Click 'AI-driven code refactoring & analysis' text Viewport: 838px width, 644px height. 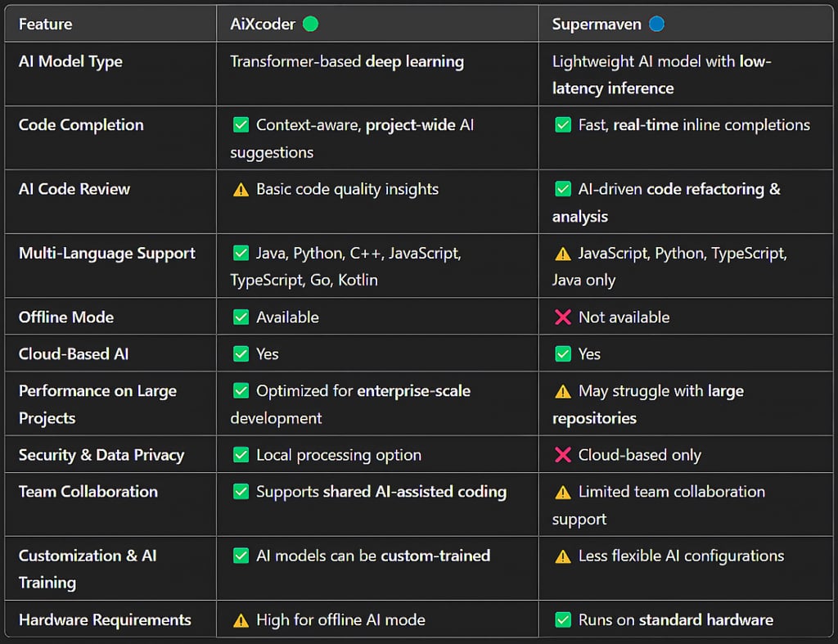(x=666, y=203)
